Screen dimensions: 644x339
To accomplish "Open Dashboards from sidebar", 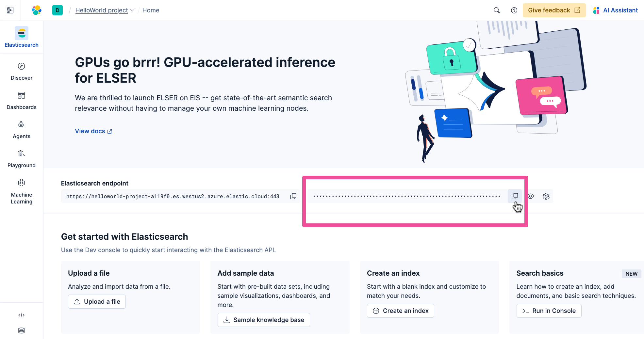I will 22,101.
